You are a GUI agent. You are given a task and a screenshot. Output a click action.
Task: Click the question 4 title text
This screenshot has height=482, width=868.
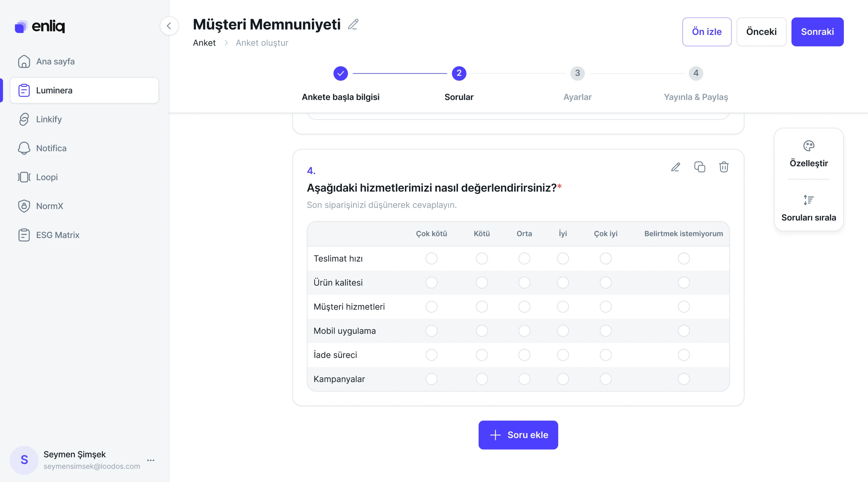coord(432,188)
